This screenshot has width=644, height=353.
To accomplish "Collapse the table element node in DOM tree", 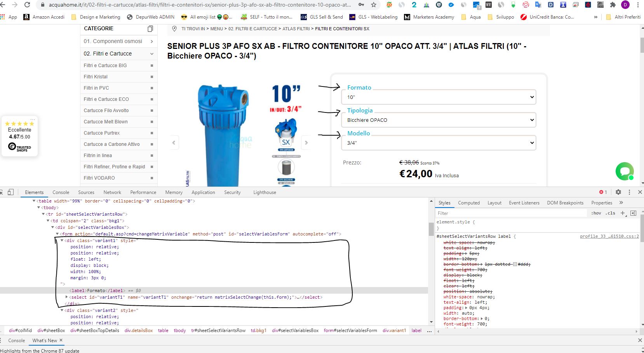I will click(34, 201).
